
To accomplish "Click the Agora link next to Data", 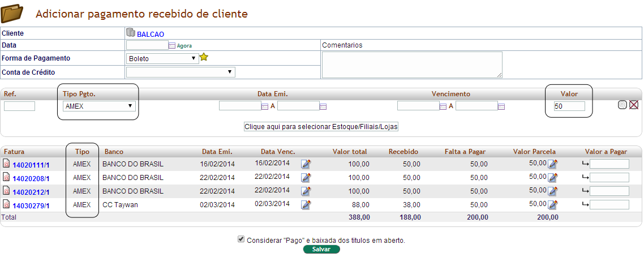I will (x=184, y=46).
